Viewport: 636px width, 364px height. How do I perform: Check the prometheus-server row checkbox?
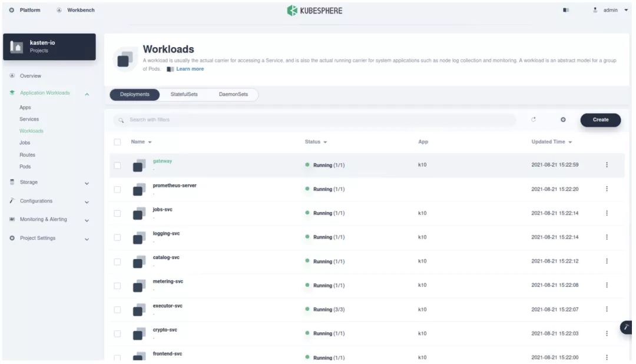pyautogui.click(x=116, y=188)
